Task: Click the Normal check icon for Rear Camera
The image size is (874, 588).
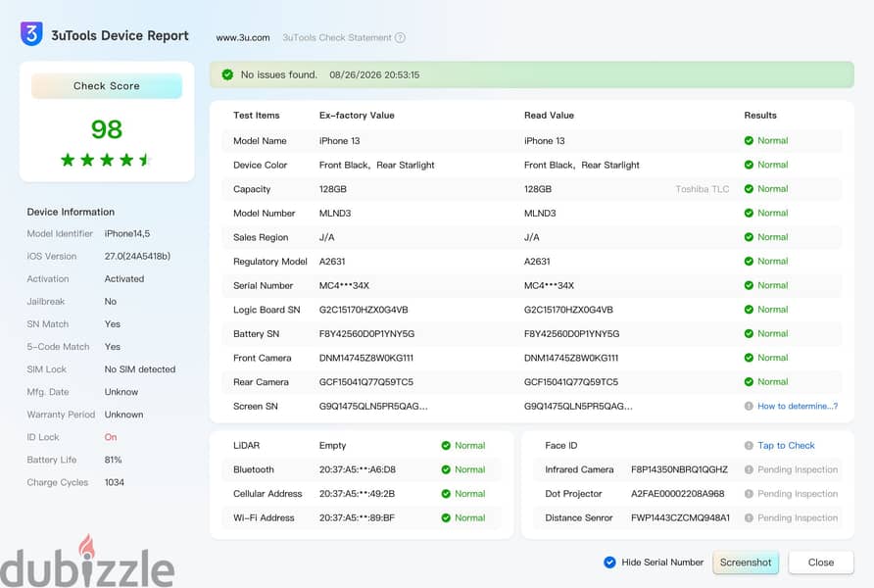Action: [749, 382]
